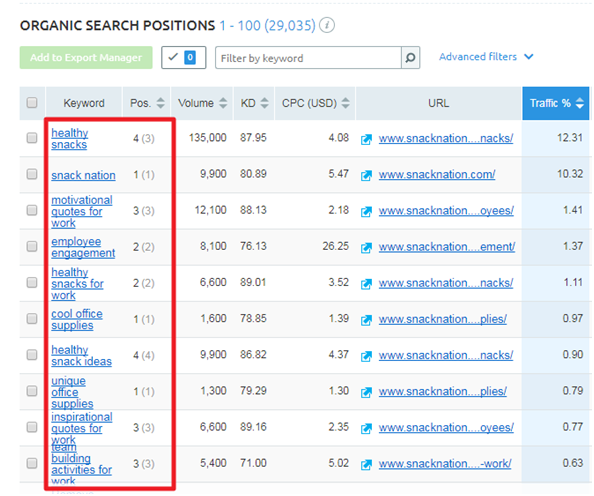
Task: Click the 26.25 CPC value
Action: click(336, 246)
